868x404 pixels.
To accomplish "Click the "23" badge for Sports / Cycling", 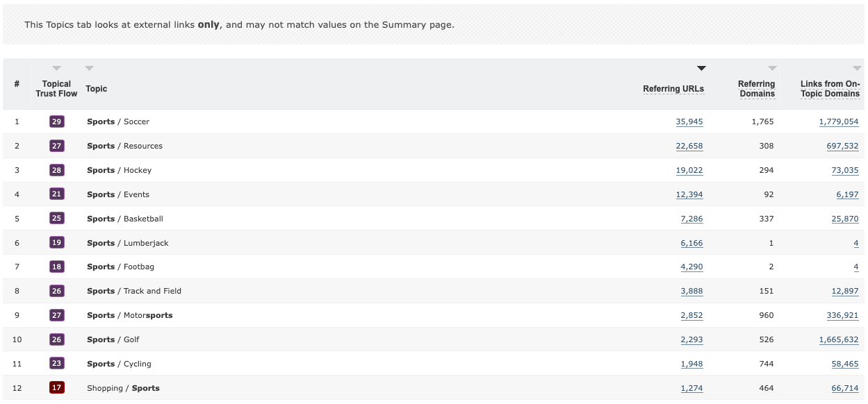I will [x=56, y=363].
